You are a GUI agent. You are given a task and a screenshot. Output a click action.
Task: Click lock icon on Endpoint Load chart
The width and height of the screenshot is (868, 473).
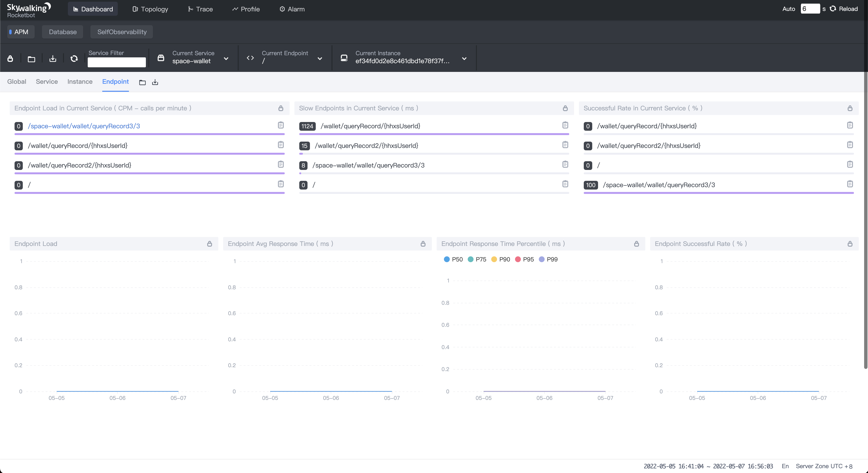pyautogui.click(x=210, y=244)
